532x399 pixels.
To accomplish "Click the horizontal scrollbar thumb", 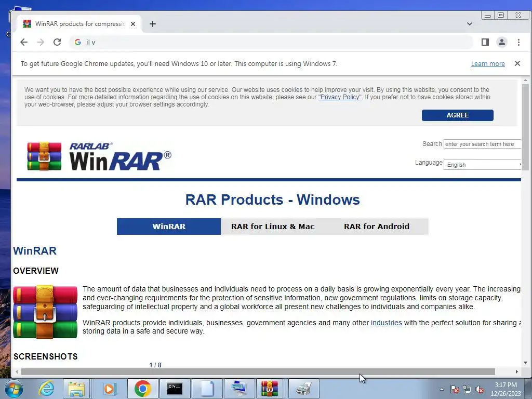I will coord(258,372).
